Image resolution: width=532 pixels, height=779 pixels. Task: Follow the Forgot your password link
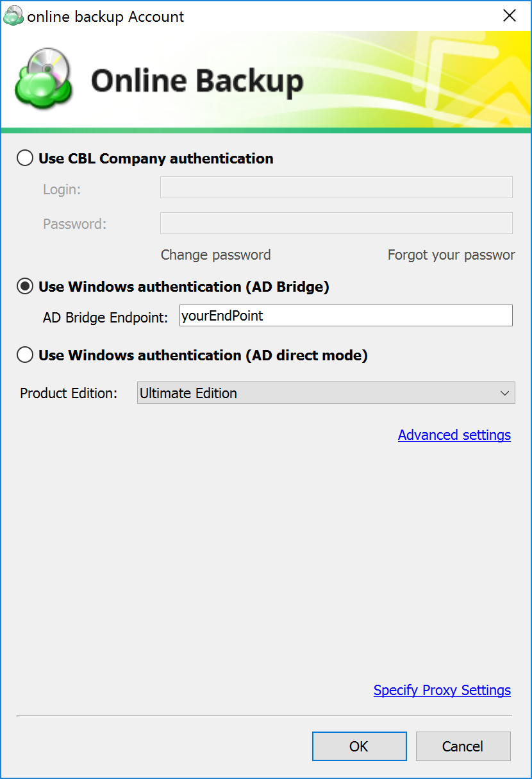pyautogui.click(x=451, y=255)
